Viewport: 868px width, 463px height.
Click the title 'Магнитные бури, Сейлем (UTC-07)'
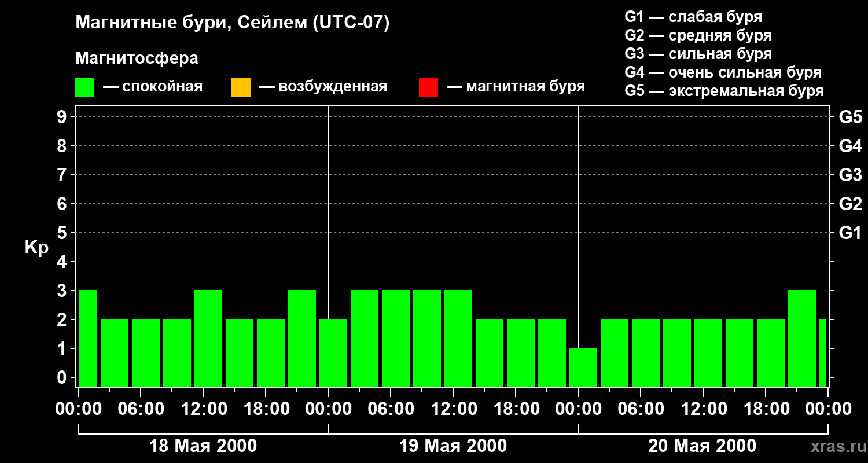[x=233, y=23]
